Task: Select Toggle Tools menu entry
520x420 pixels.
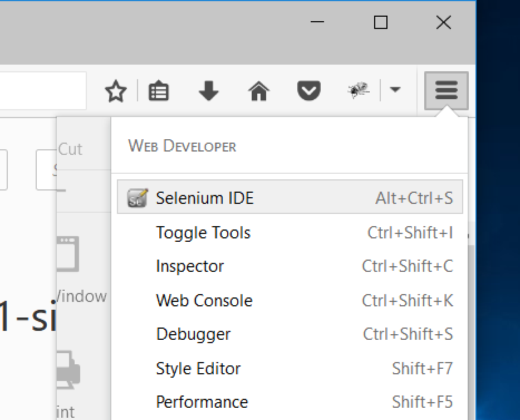Action: click(290, 232)
